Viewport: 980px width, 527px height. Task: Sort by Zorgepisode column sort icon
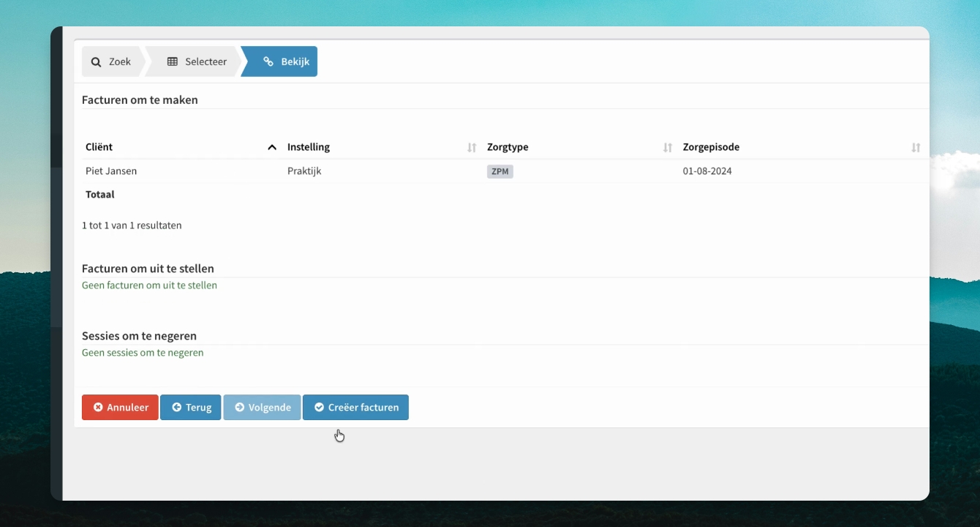(916, 147)
